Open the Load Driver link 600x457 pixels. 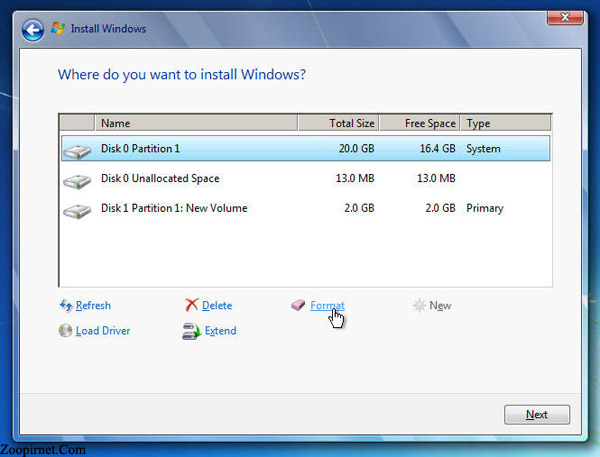tap(103, 331)
